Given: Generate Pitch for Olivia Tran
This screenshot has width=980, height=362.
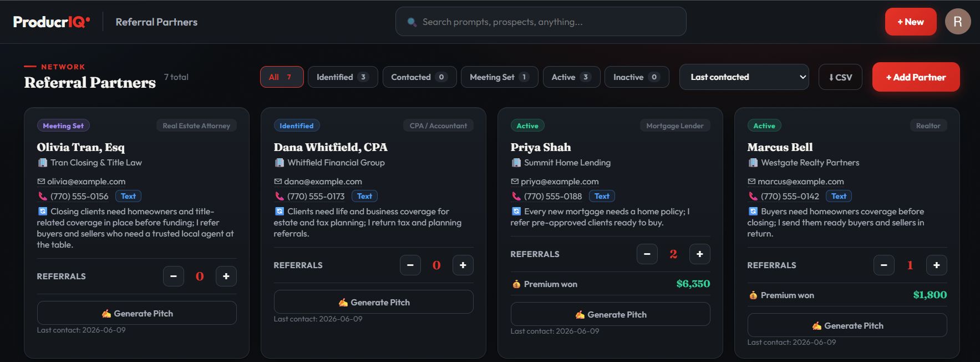Looking at the screenshot, I should point(137,313).
